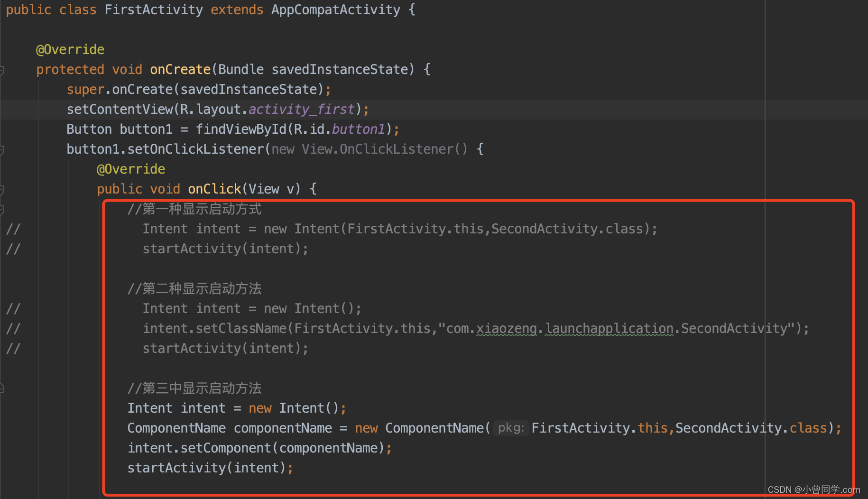Screen dimensions: 868x499
Task: Click FirstActivity.this in ComponentName arguments
Action: click(x=600, y=428)
